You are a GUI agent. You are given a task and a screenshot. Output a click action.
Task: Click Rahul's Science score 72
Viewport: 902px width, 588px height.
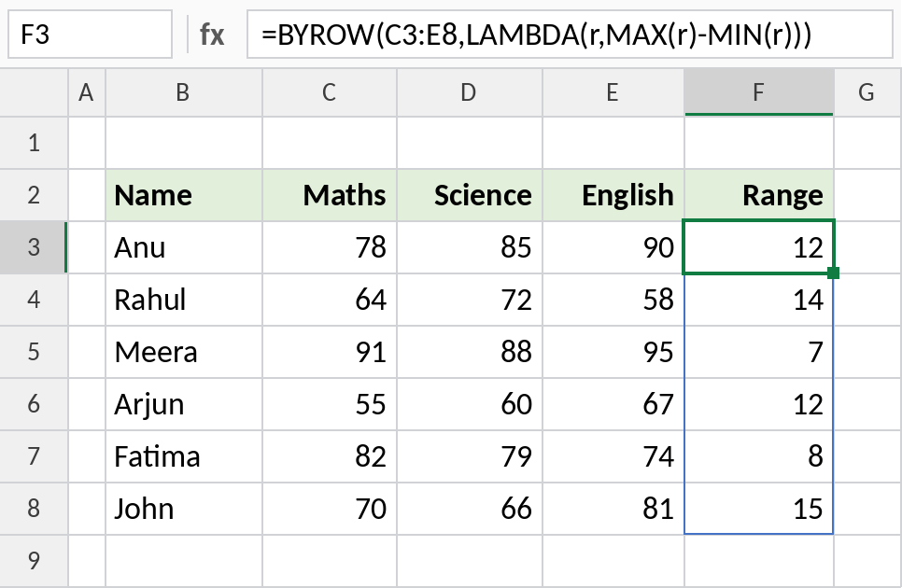coord(470,300)
